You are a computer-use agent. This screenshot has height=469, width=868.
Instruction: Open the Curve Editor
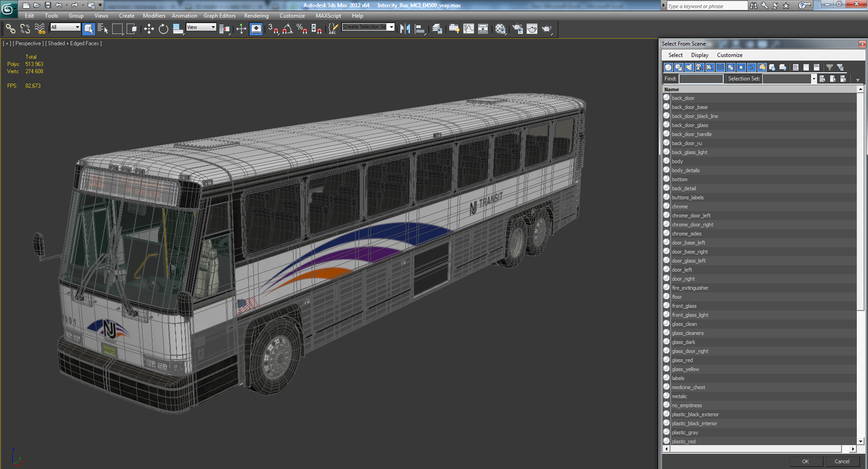[x=469, y=29]
